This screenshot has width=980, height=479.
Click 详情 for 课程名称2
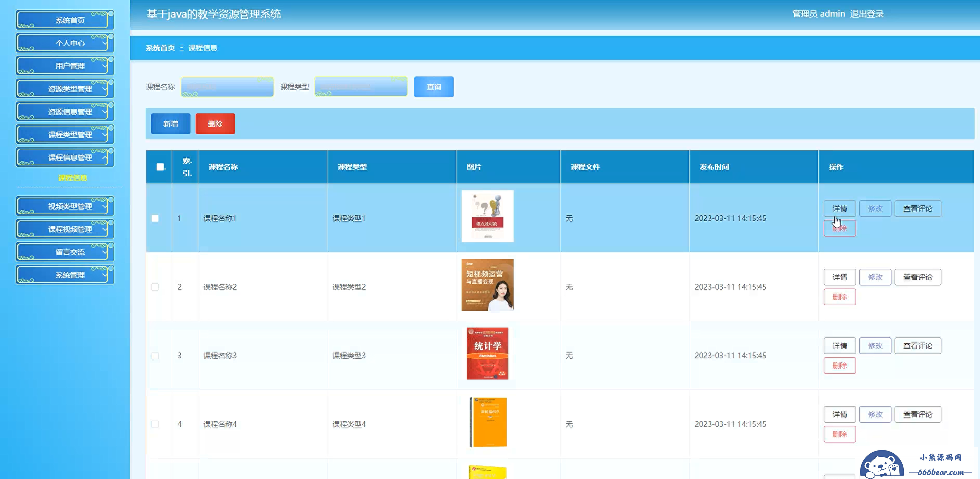point(840,277)
